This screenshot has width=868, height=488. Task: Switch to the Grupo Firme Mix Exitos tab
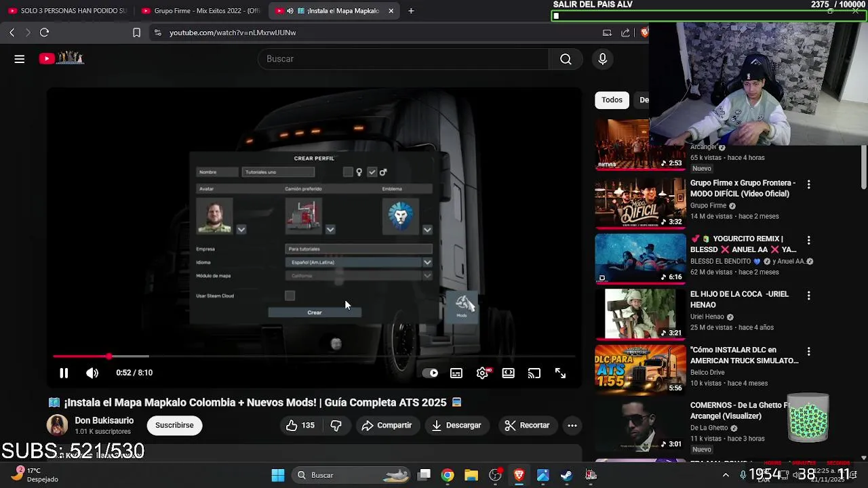pyautogui.click(x=201, y=11)
